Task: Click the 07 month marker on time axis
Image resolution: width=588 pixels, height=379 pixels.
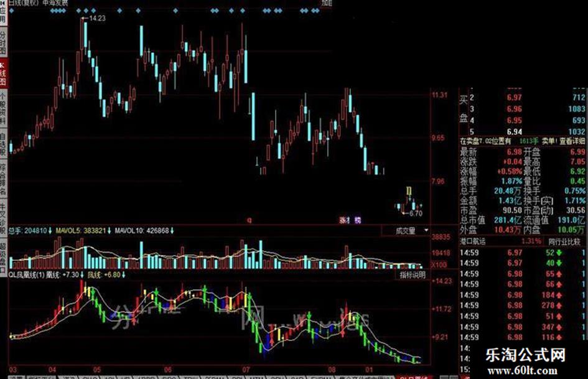Action: 246,370
